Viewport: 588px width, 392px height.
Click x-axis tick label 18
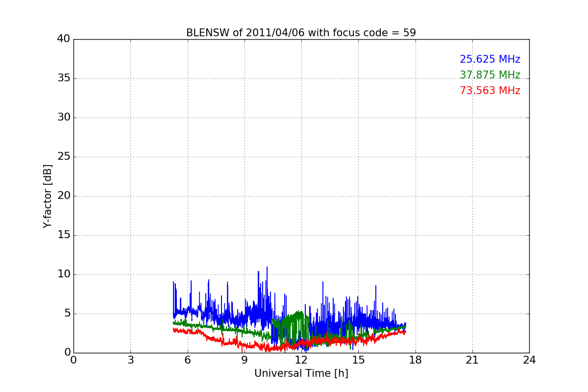tap(416, 360)
